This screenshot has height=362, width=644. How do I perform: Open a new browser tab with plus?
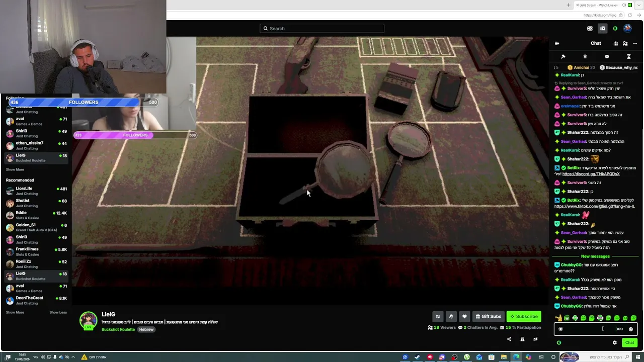[569, 5]
